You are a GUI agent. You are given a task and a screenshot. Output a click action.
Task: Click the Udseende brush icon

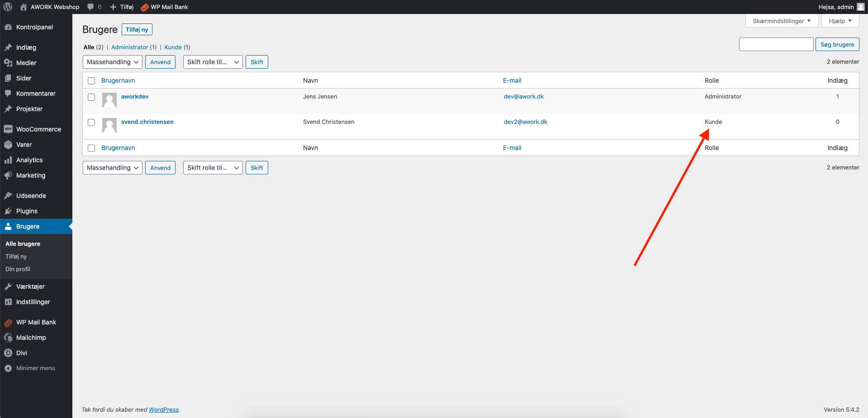8,196
